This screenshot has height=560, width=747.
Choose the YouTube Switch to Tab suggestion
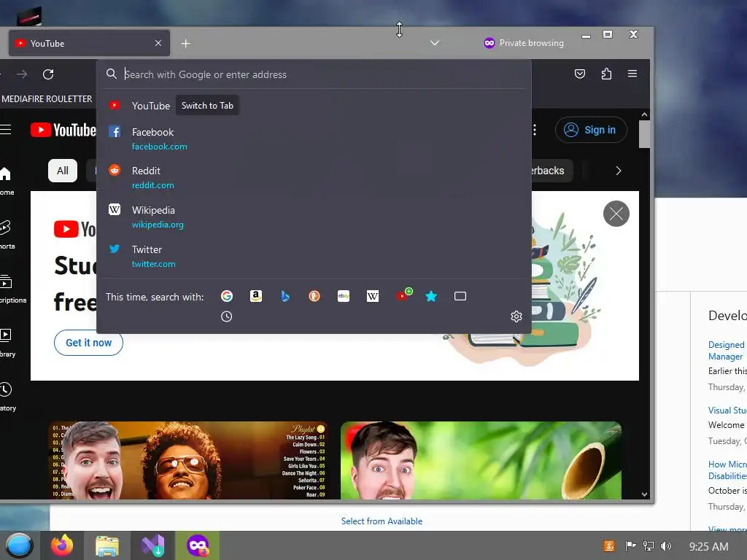314,106
